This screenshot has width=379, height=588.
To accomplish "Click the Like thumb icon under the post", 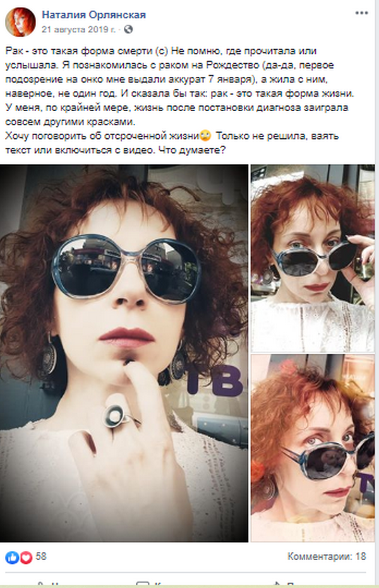I will (41, 584).
